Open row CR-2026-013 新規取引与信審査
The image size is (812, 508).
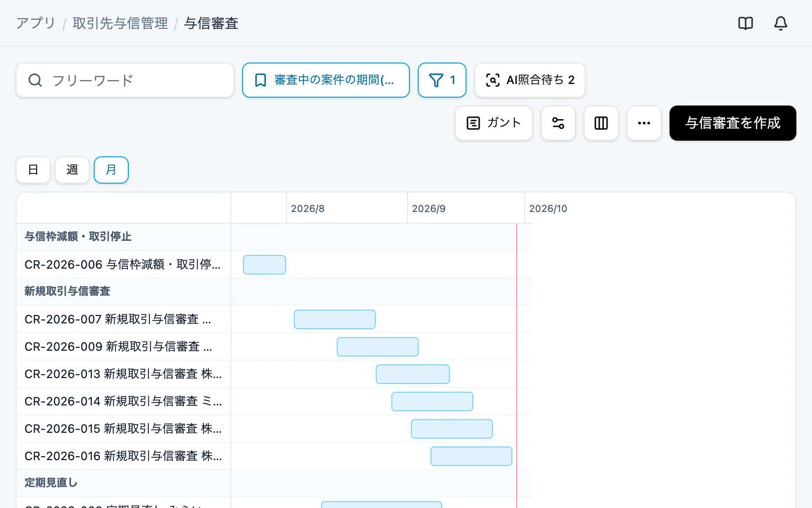[123, 374]
